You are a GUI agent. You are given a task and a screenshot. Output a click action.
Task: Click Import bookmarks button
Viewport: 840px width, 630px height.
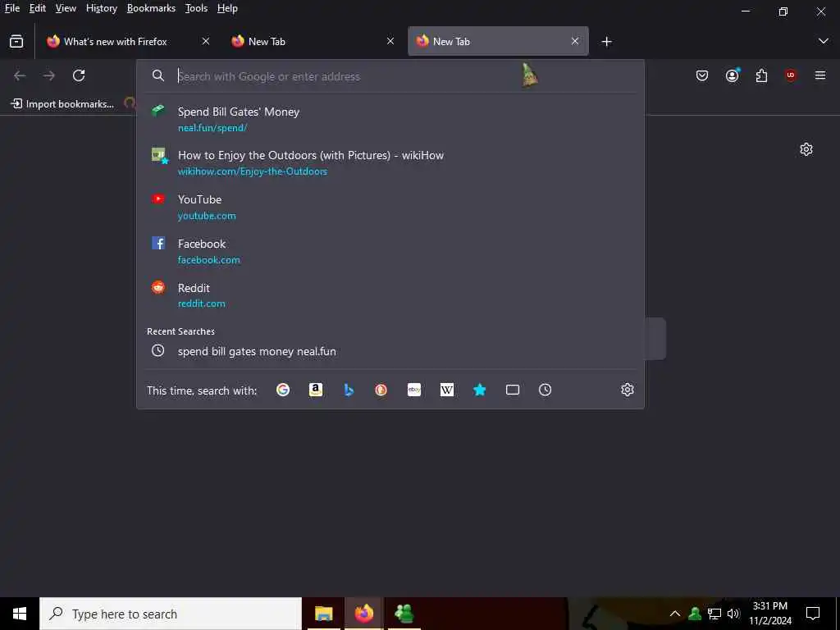(62, 104)
